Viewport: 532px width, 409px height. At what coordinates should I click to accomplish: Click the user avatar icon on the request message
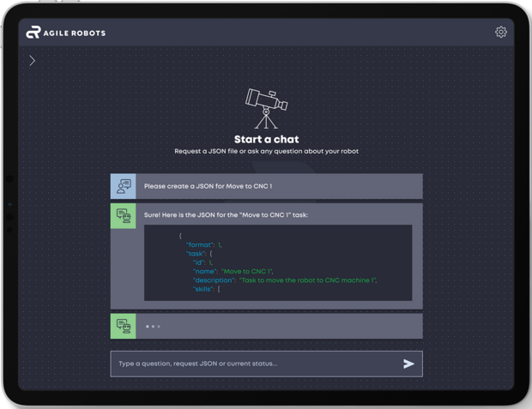click(x=124, y=186)
